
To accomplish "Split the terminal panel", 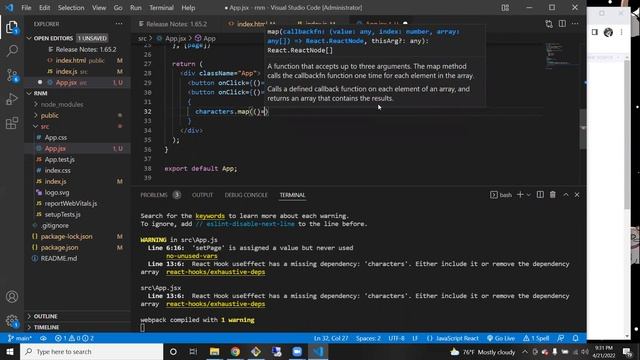I will [x=540, y=195].
